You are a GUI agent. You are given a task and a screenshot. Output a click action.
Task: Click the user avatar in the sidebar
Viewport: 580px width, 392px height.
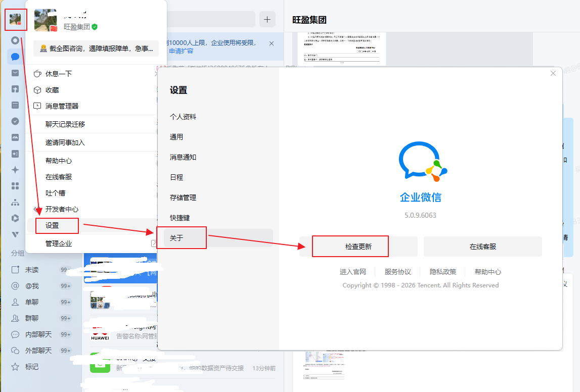15,19
